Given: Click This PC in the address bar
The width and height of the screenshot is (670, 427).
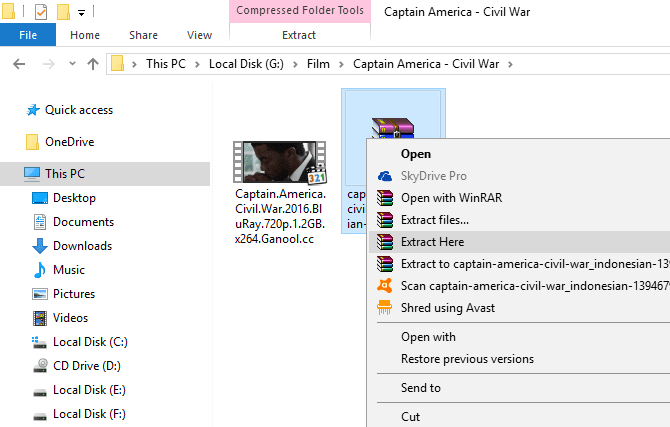Looking at the screenshot, I should [x=166, y=64].
